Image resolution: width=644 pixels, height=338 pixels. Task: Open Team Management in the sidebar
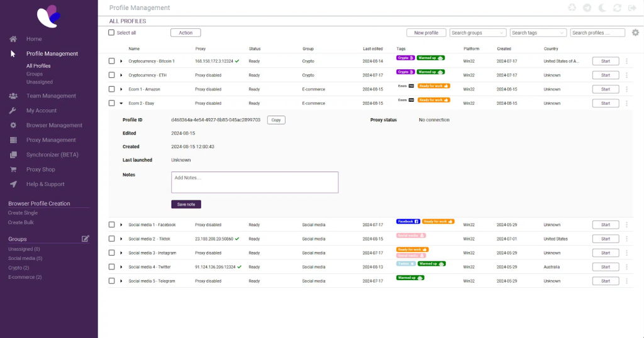point(51,96)
